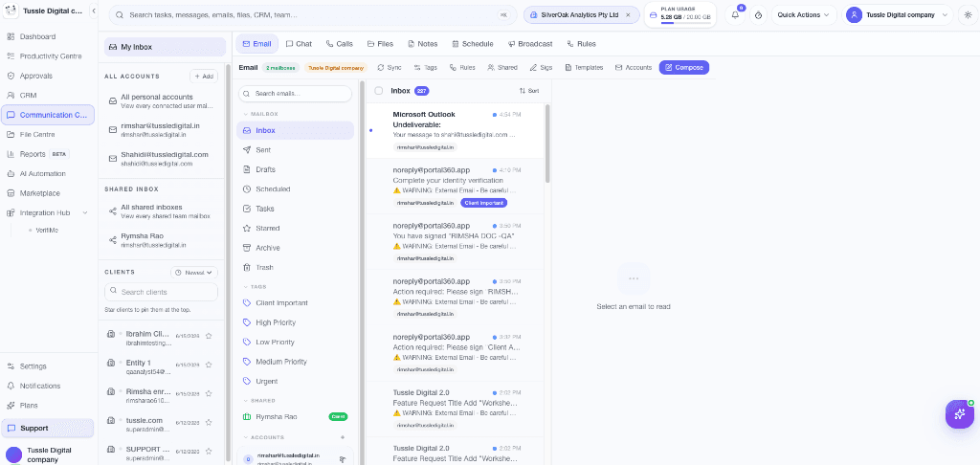Open the email Templates option
The width and height of the screenshot is (980, 465).
[585, 68]
